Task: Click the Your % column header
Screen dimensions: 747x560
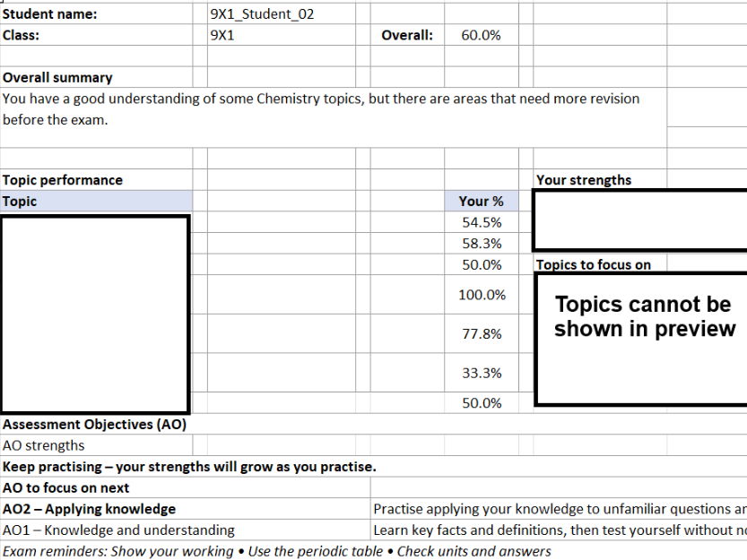Action: click(482, 201)
